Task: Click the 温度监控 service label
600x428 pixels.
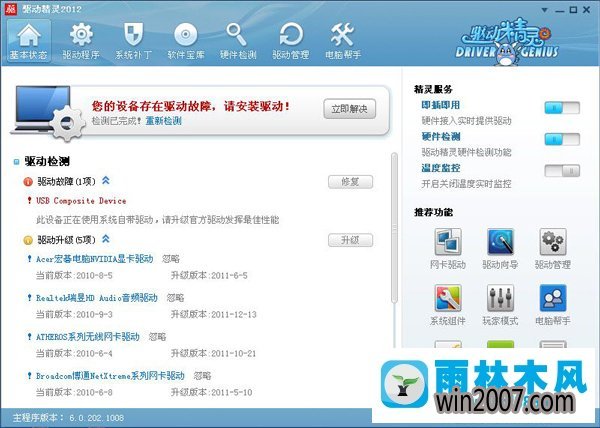Action: point(441,168)
